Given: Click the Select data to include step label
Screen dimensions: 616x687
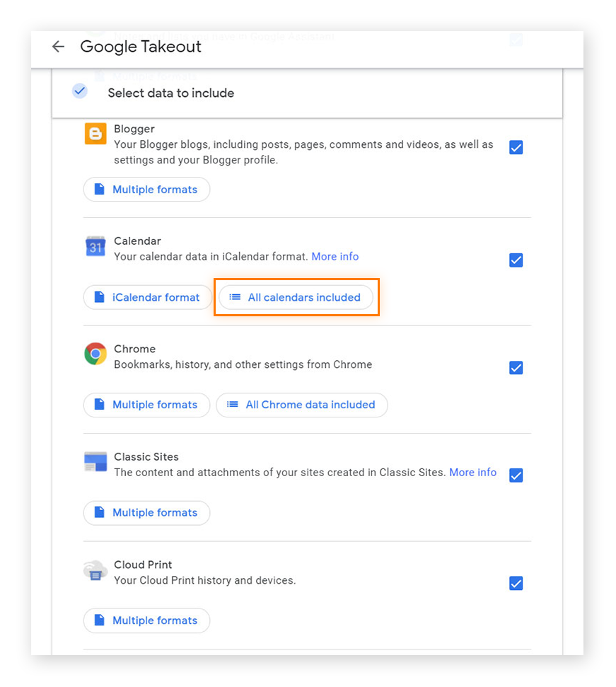Looking at the screenshot, I should coord(170,93).
